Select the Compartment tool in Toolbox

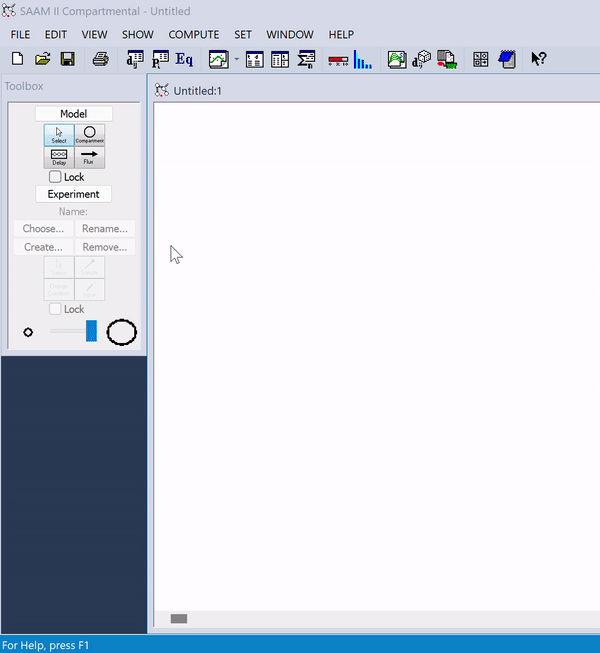[x=89, y=135]
